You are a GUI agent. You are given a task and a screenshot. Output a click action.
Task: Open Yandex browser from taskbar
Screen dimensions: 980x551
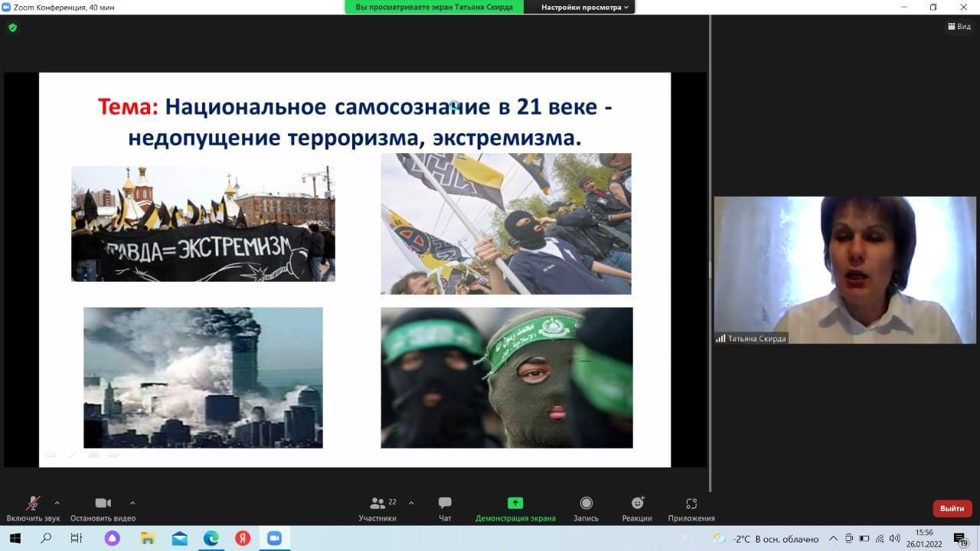point(243,538)
